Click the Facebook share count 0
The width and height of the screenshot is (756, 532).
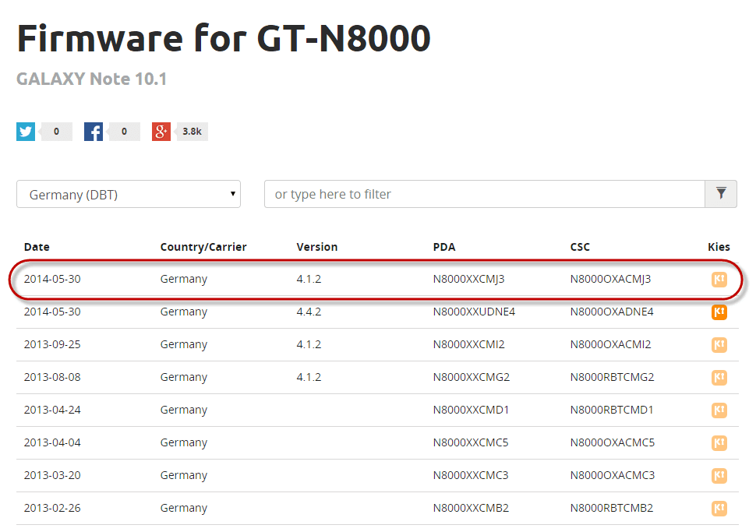(125, 132)
